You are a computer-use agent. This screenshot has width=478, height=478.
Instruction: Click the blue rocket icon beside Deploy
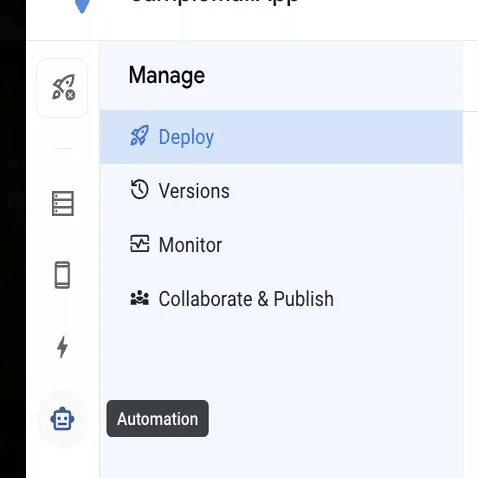139,136
